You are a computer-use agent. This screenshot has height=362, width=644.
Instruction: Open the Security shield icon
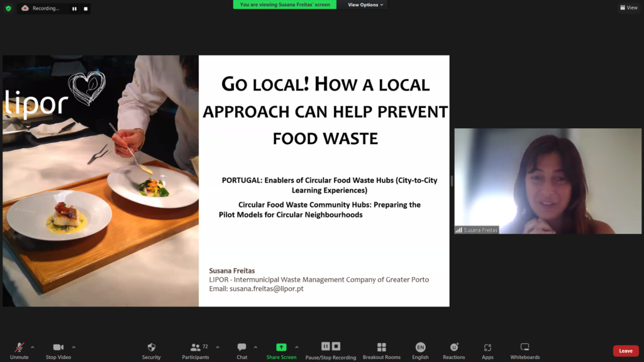click(151, 348)
